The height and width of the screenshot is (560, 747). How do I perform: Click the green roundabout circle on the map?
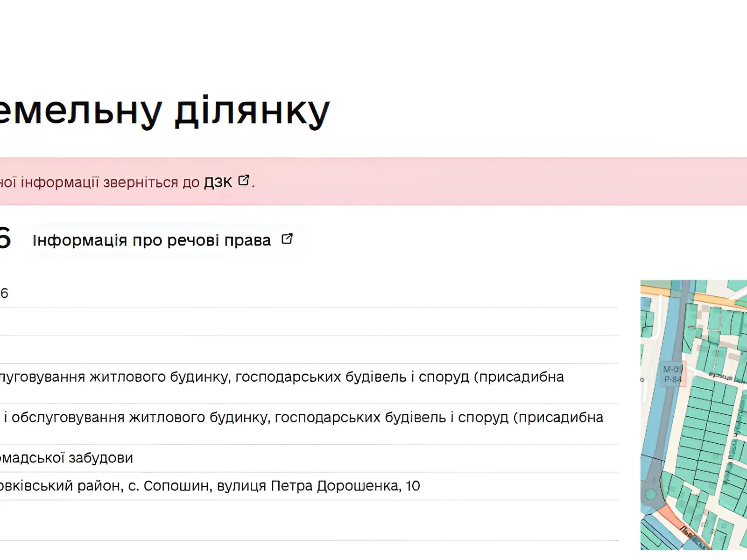pyautogui.click(x=650, y=495)
